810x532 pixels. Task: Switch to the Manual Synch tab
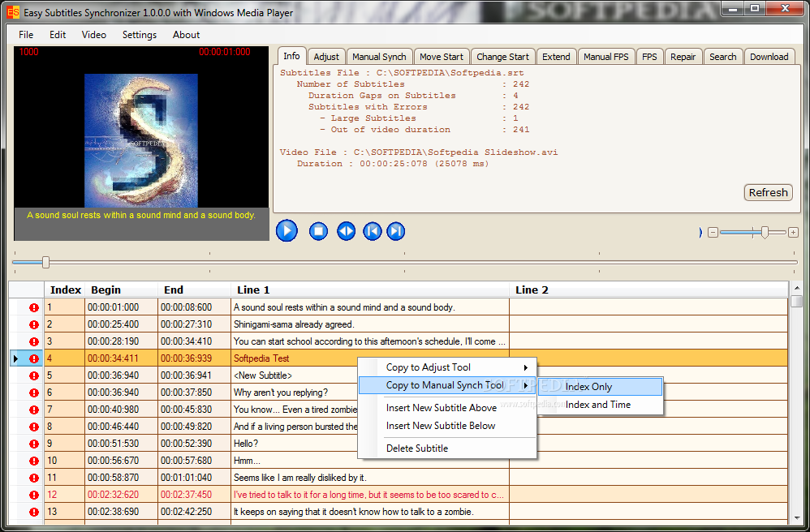(x=380, y=57)
